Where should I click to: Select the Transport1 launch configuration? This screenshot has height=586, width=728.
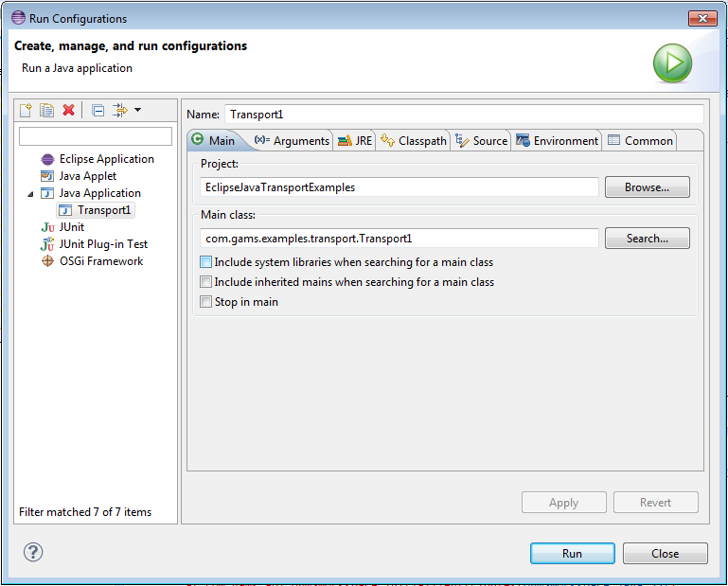tap(104, 210)
